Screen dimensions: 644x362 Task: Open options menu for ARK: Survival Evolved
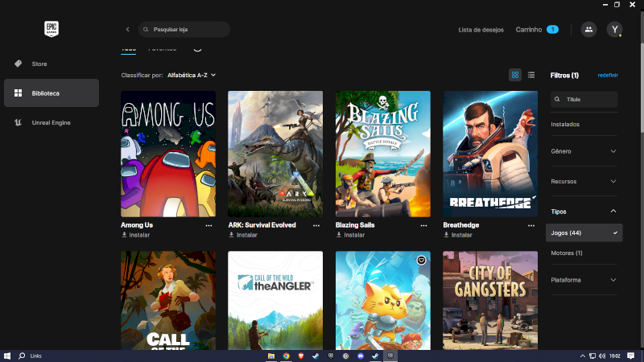(316, 225)
